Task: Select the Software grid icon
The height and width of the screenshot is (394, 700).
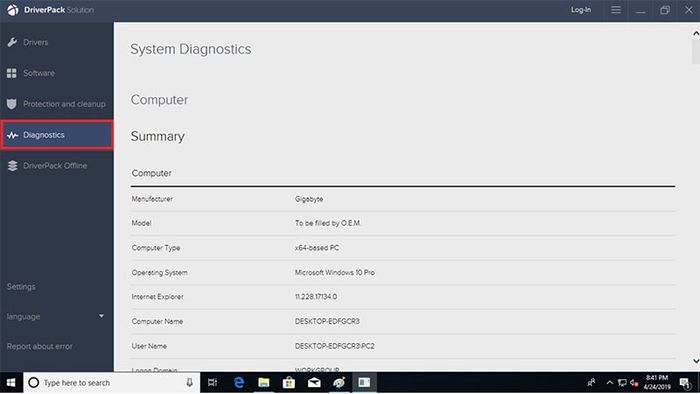Action: (x=12, y=73)
